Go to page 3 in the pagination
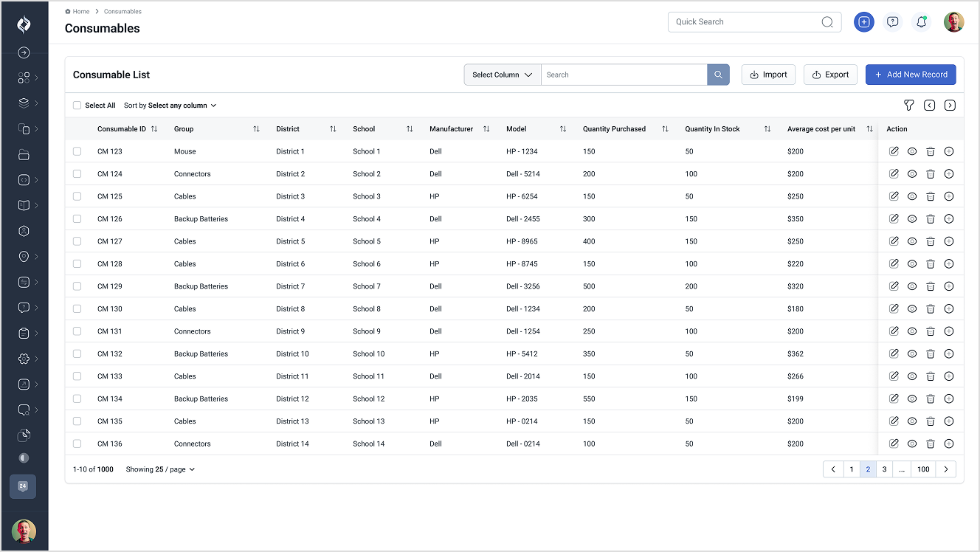The height and width of the screenshot is (552, 980). point(884,469)
